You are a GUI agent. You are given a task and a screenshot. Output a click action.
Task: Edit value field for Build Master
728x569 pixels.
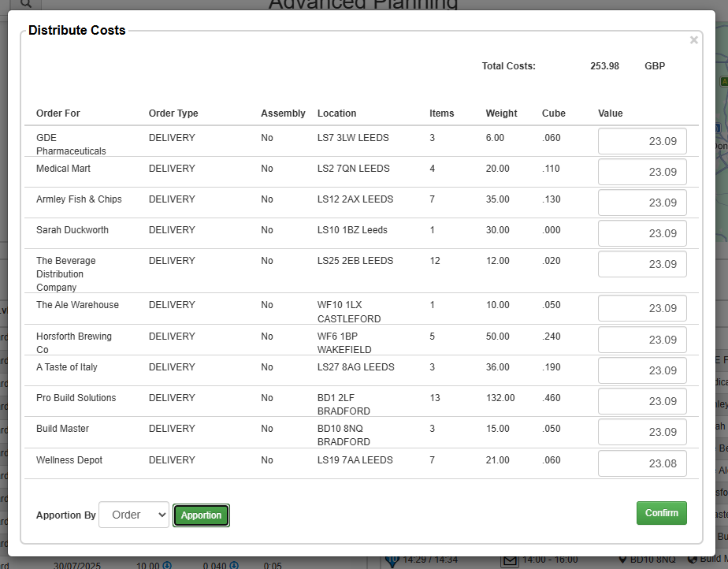[x=642, y=432]
